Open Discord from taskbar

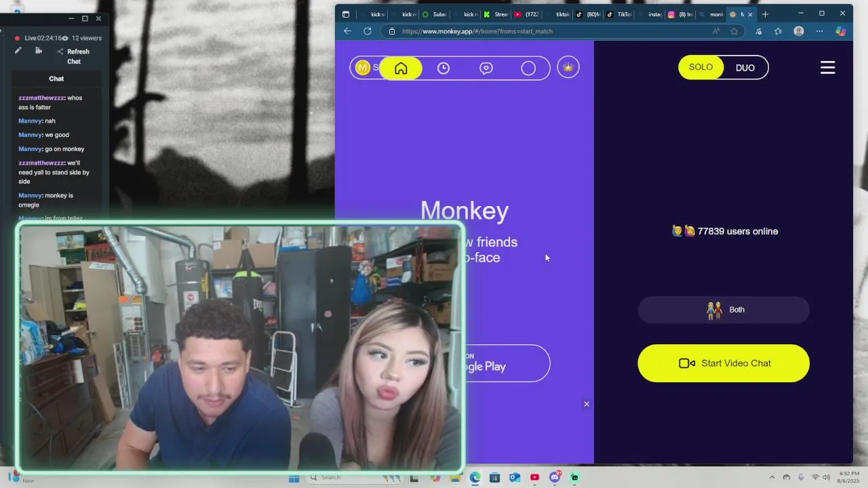[x=555, y=478]
